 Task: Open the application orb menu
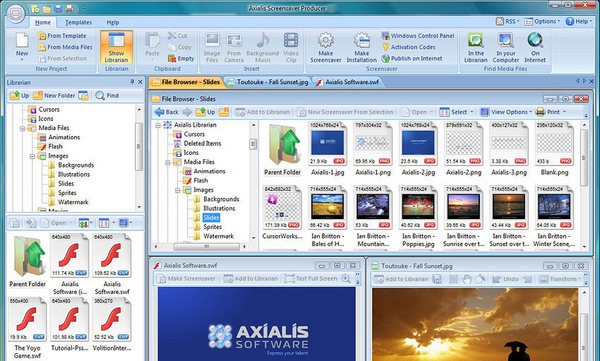16,13
